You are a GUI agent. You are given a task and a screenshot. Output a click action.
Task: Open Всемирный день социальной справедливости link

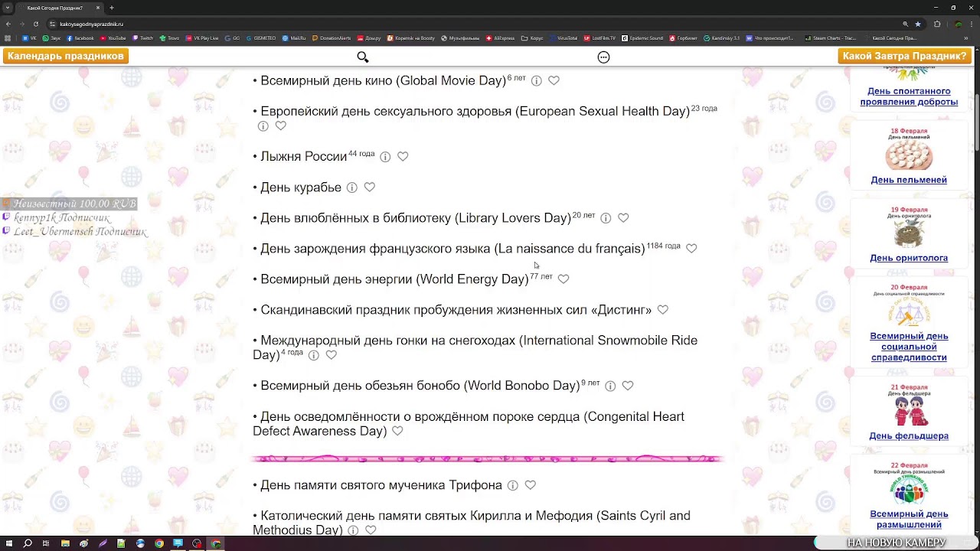909,347
